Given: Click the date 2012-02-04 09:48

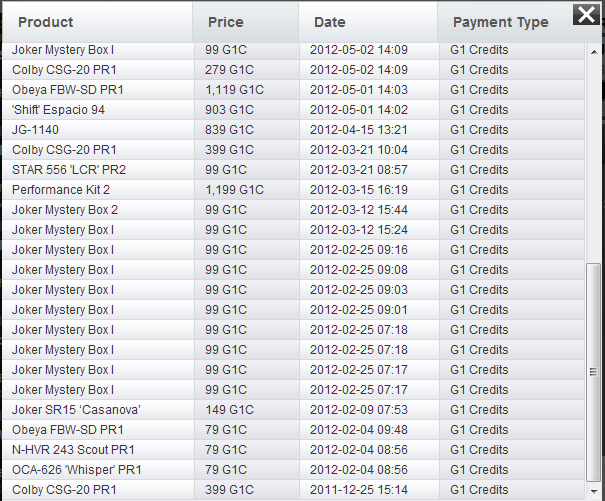Looking at the screenshot, I should [x=358, y=430].
